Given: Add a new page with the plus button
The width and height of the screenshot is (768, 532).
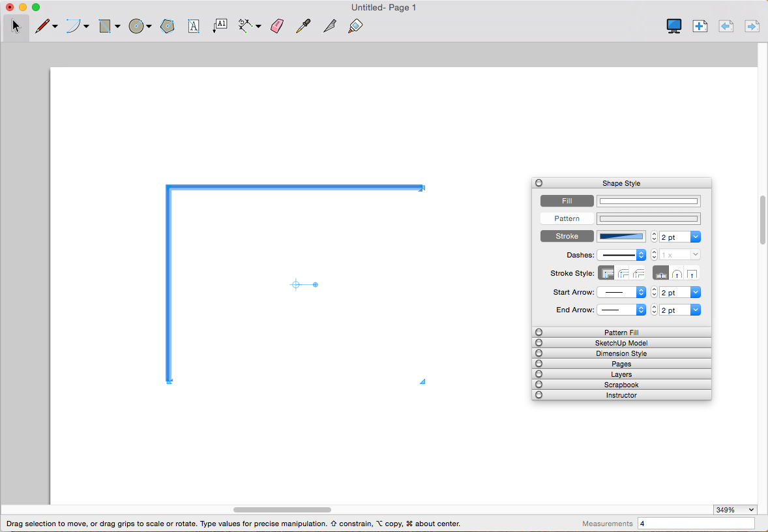Looking at the screenshot, I should (x=700, y=26).
